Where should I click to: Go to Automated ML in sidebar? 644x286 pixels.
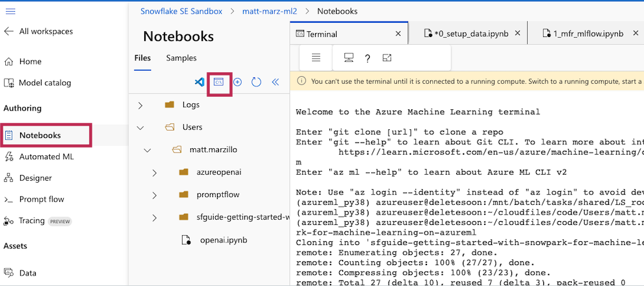point(46,157)
